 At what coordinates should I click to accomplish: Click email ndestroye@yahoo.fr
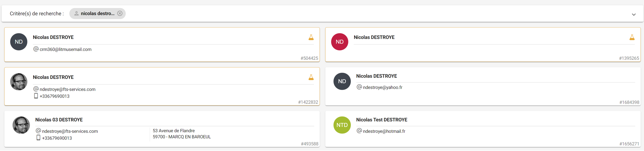(x=382, y=87)
